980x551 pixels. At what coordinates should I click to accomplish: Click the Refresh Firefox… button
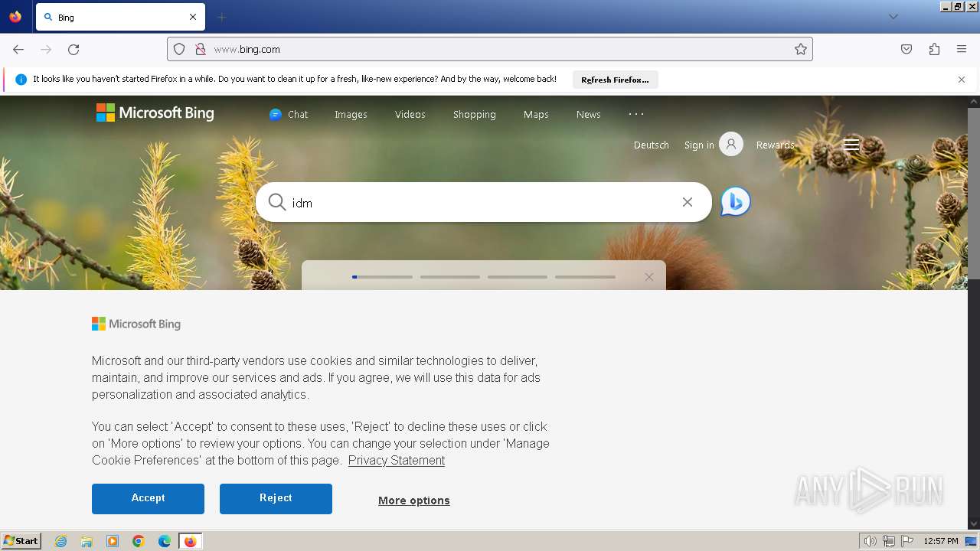point(615,80)
